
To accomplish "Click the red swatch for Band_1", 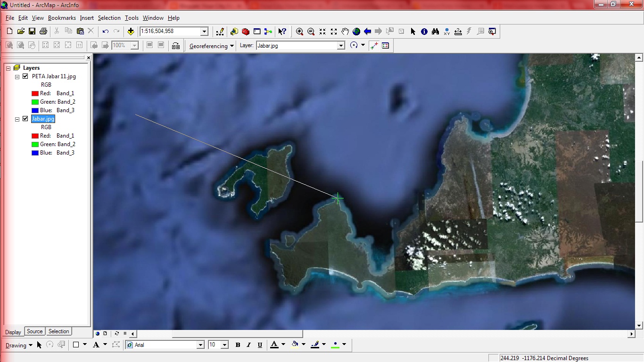I will pyautogui.click(x=36, y=93).
